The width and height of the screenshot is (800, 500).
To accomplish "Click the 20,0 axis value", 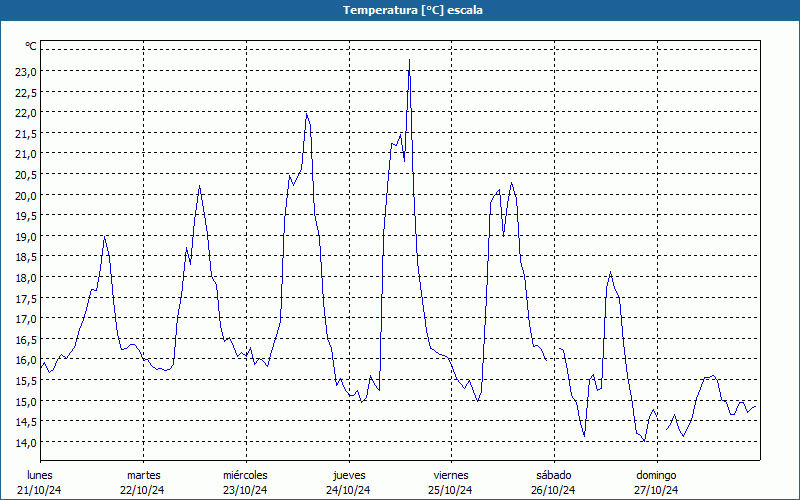I will pyautogui.click(x=26, y=195).
